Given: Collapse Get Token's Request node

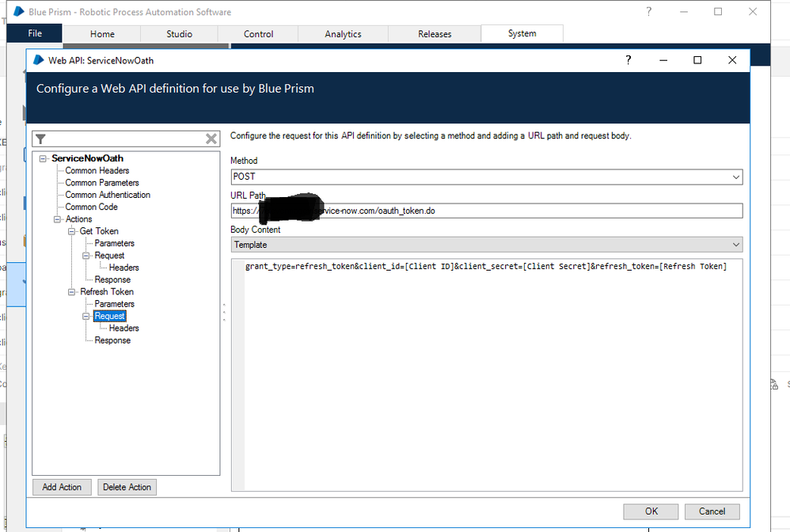Looking at the screenshot, I should [x=86, y=256].
